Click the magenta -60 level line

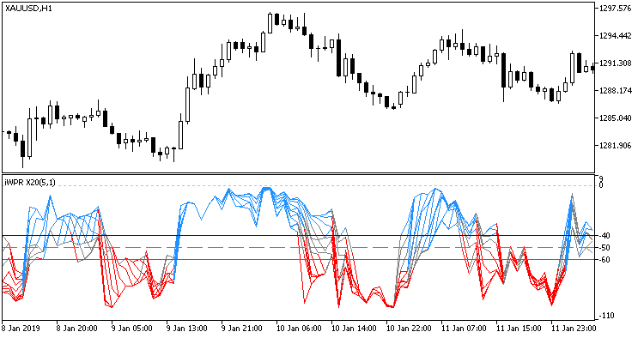[x=299, y=260]
